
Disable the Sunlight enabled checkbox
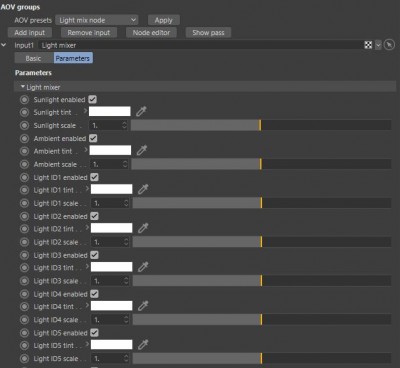pyautogui.click(x=93, y=99)
